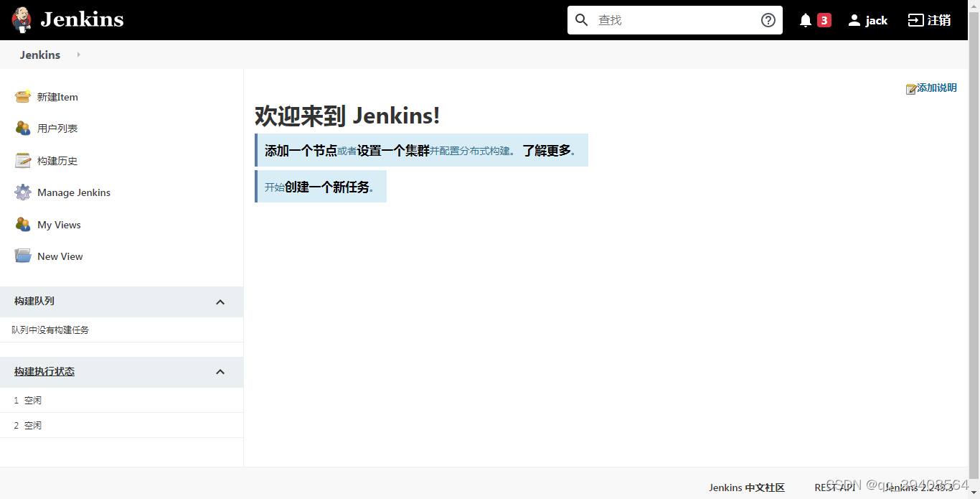Click the My Views people icon
This screenshot has width=980, height=499.
pos(23,224)
